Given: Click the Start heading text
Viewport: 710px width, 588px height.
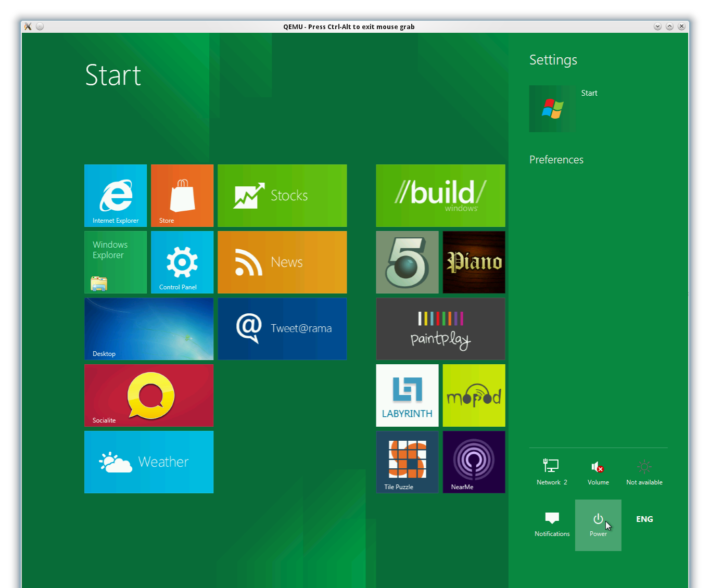Looking at the screenshot, I should [x=113, y=75].
